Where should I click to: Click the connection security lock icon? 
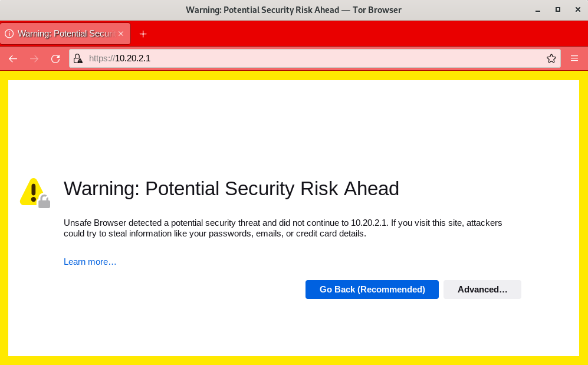tap(78, 58)
